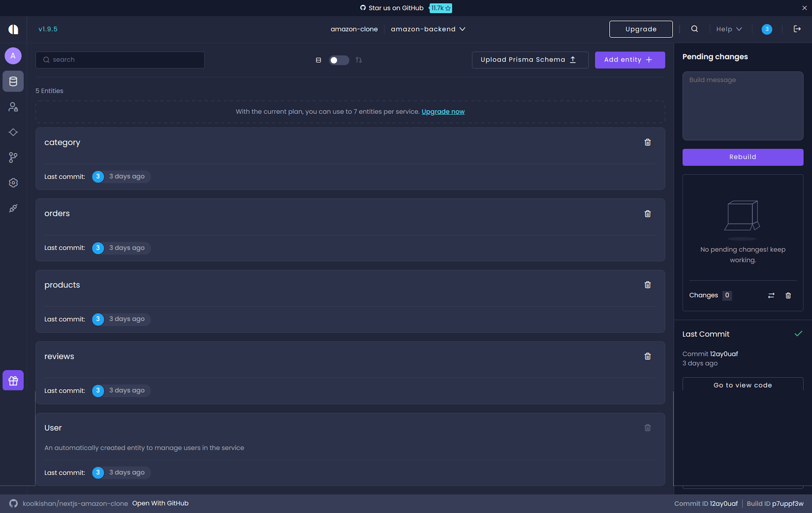Delete the category entity trash icon

647,142
